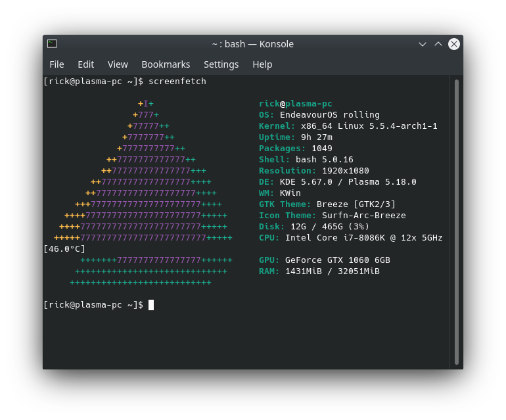Open the View menu
The image size is (506, 420).
pyautogui.click(x=118, y=64)
